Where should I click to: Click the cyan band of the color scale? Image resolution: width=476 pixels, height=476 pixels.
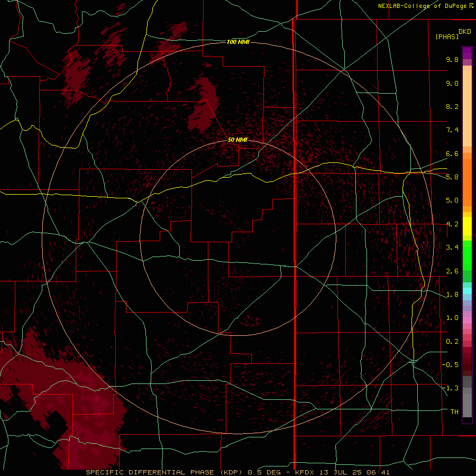467,291
